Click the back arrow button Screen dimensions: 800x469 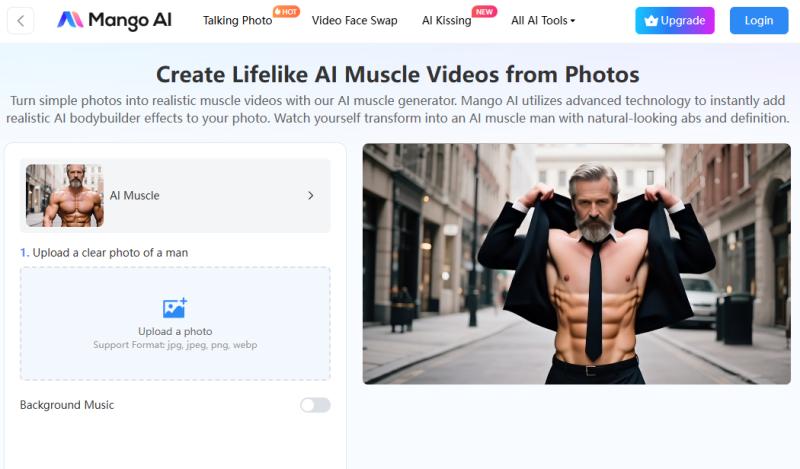[20, 20]
